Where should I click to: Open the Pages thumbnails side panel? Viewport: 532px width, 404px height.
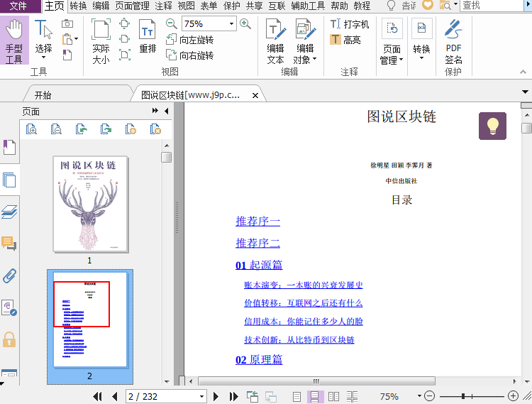(x=9, y=180)
